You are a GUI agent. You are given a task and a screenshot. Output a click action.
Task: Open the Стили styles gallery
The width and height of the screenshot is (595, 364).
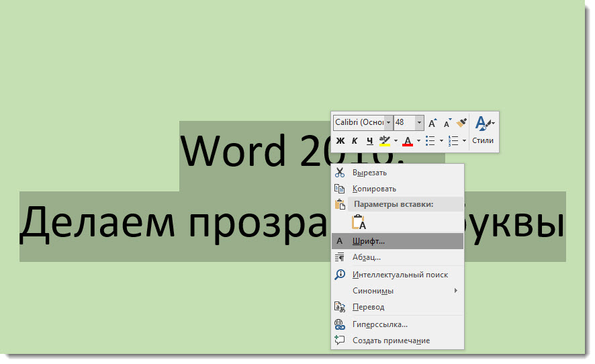[x=483, y=131]
